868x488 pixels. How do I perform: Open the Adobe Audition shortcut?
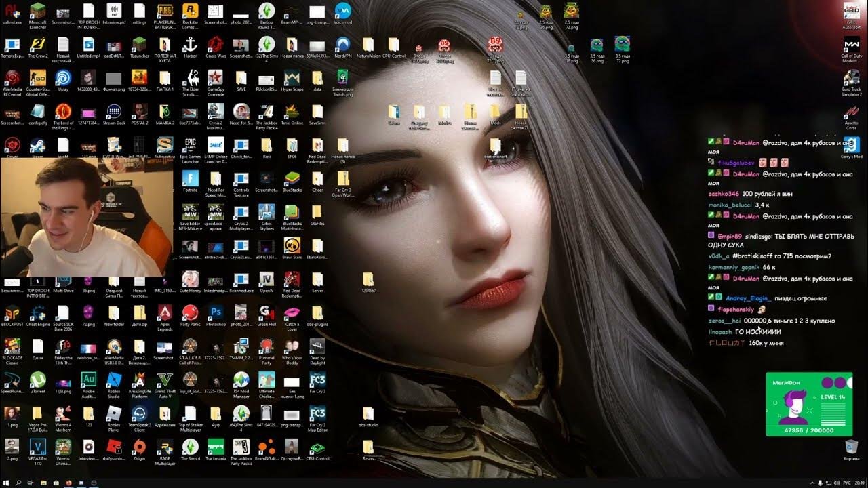tap(88, 380)
